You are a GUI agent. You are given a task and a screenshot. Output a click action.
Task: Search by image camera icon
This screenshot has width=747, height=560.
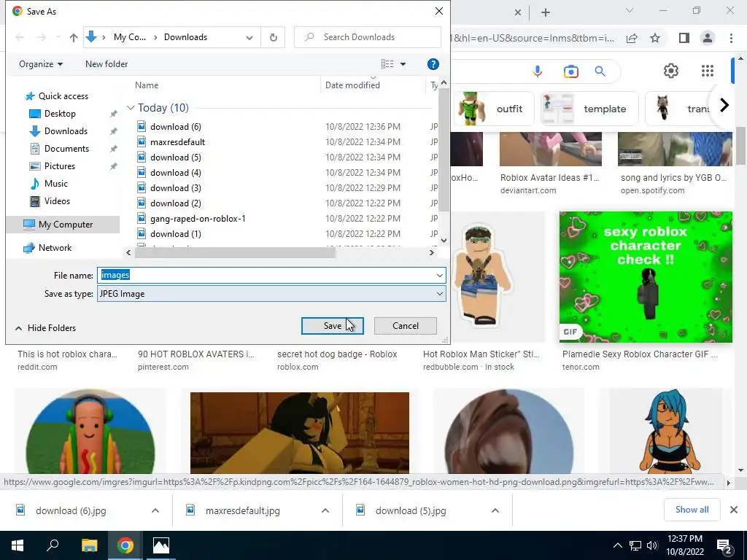click(x=570, y=71)
